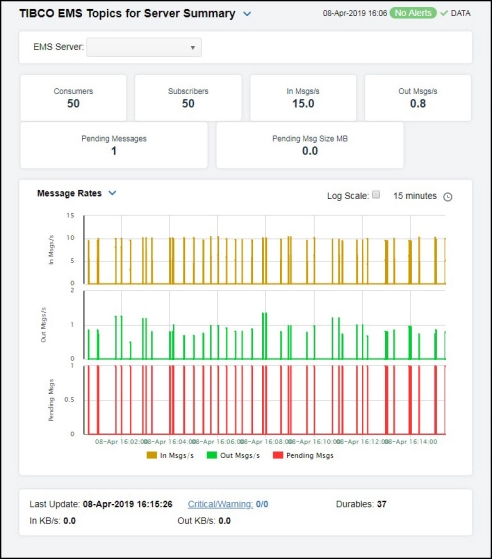The width and height of the screenshot is (492, 559).
Task: Click the Out Msgs/s y-axis label
Action: pyautogui.click(x=43, y=324)
